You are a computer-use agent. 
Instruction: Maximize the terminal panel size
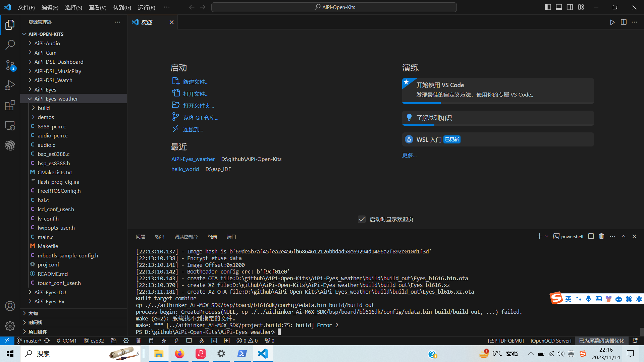tap(624, 236)
